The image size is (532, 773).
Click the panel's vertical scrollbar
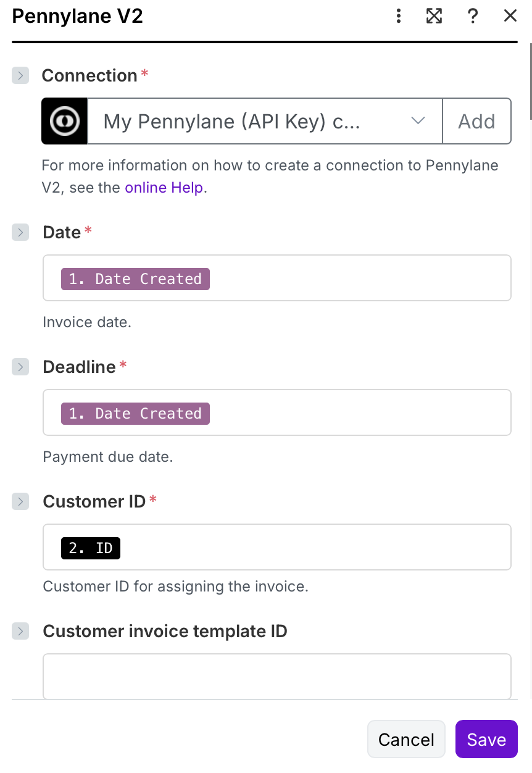[x=530, y=80]
